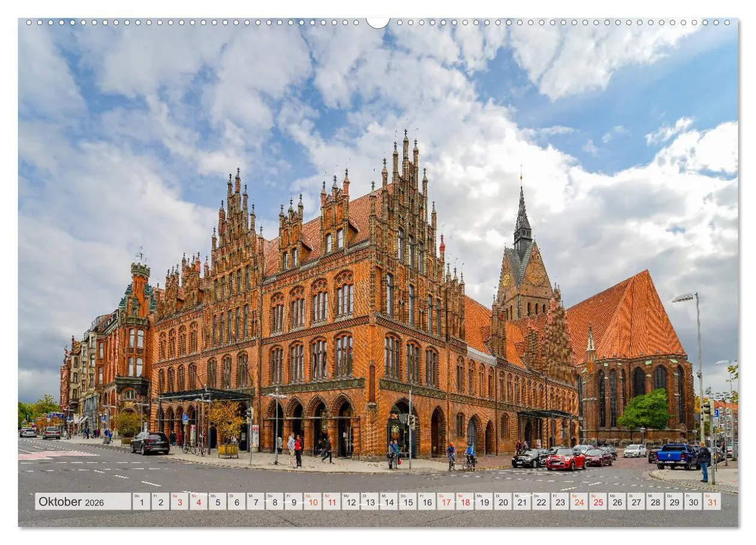This screenshot has width=756, height=545.
Task: Select red day 24 in the calendar strip
Action: click(x=579, y=502)
